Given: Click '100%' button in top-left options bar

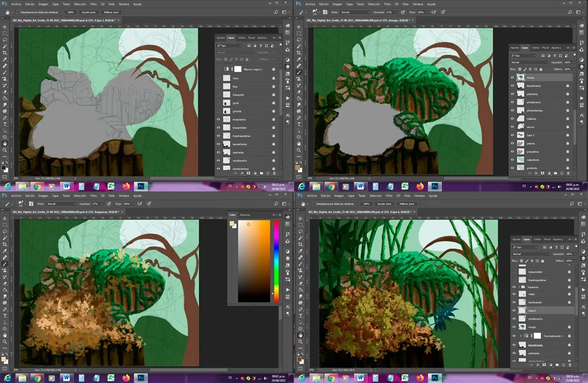Looking at the screenshot, I should click(x=71, y=11).
